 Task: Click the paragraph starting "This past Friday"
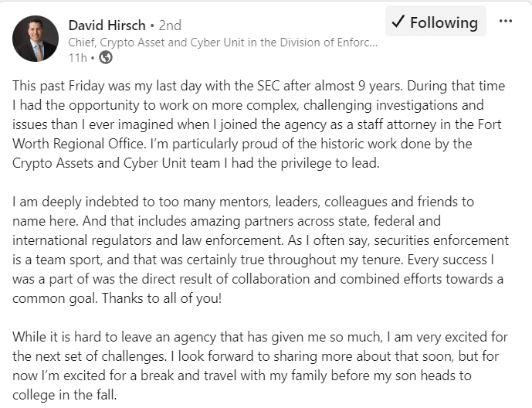click(x=259, y=124)
